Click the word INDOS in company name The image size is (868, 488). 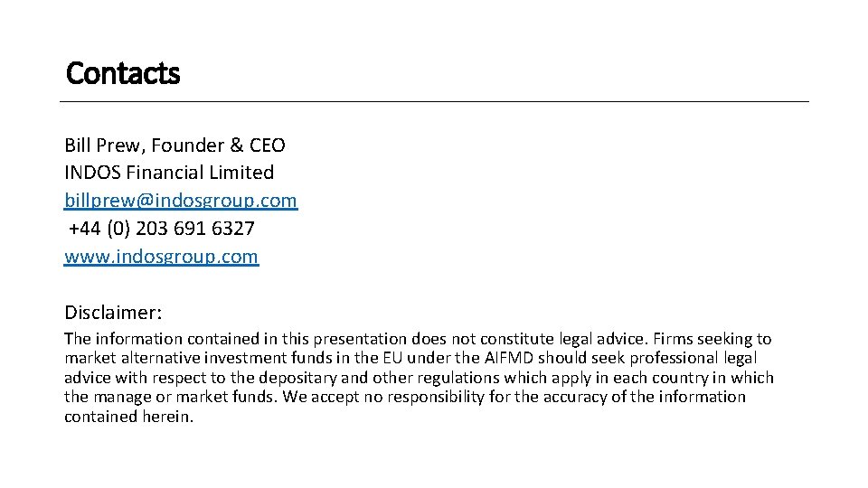tap(91, 172)
